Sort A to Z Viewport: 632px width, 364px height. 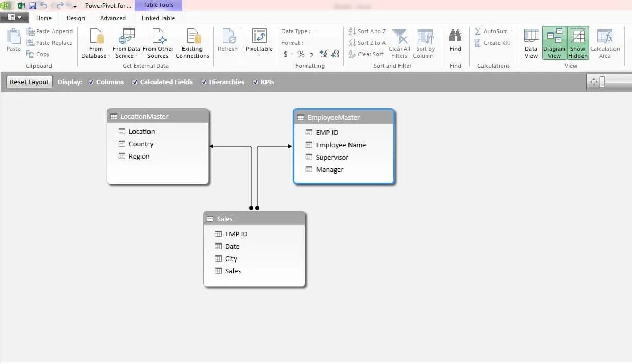click(x=367, y=31)
